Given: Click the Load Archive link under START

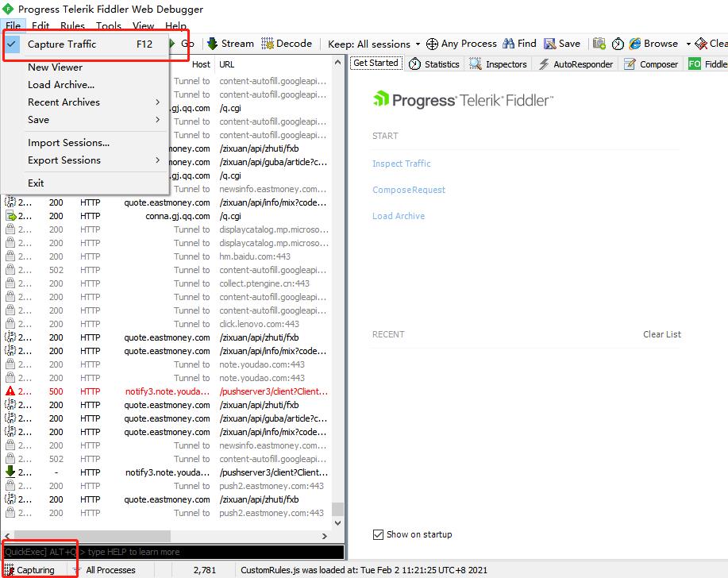Looking at the screenshot, I should point(399,216).
